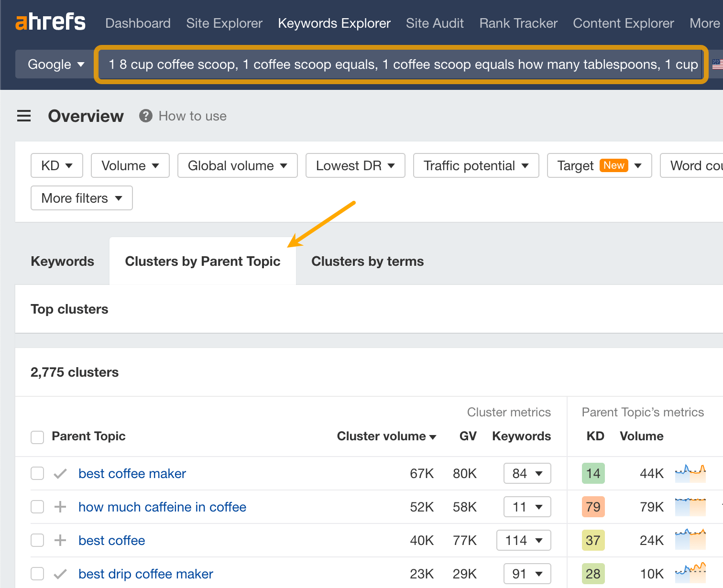723x588 pixels.
Task: Click the plus icon beside 'best coffee'
Action: click(x=60, y=540)
